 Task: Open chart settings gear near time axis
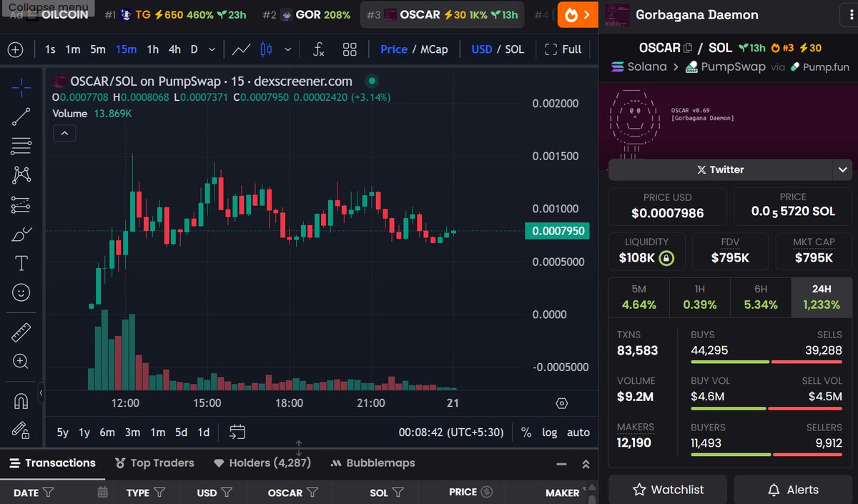click(561, 403)
